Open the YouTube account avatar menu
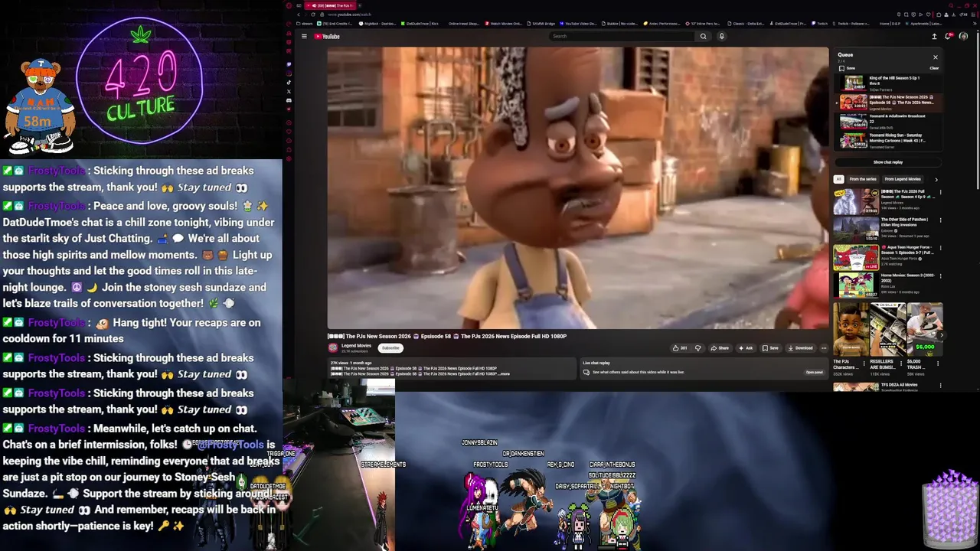The width and height of the screenshot is (980, 551). [963, 36]
